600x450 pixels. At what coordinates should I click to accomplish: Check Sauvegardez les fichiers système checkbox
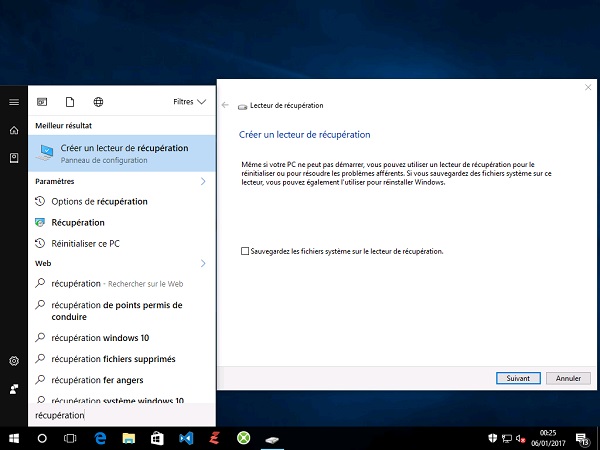[245, 251]
